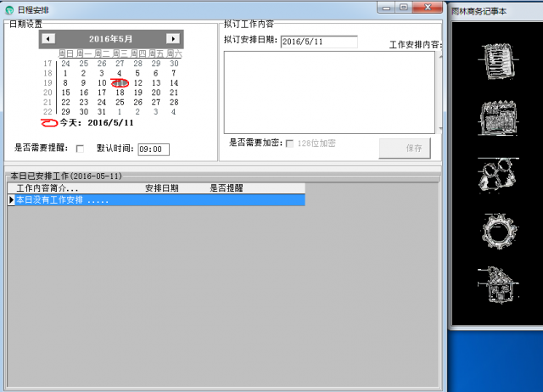Viewport: 543px width, 392px height.
Task: Select May 20 in the calendar
Action: (x=156, y=92)
